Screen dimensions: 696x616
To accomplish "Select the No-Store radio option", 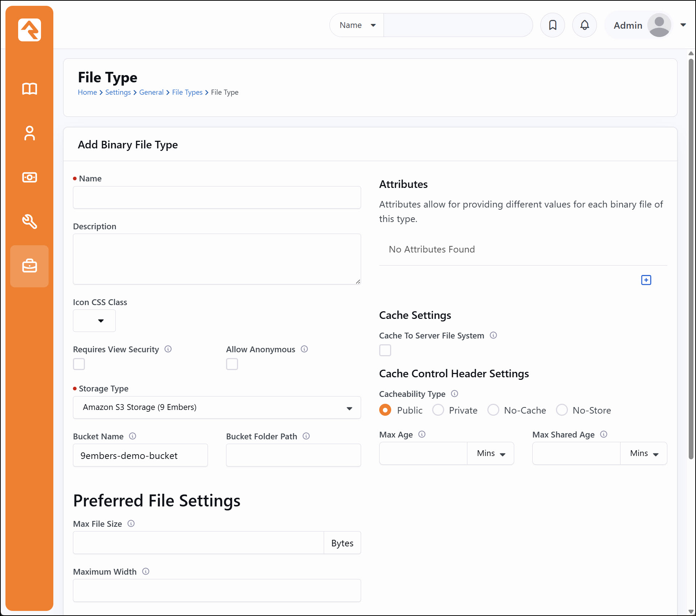I will pos(562,410).
